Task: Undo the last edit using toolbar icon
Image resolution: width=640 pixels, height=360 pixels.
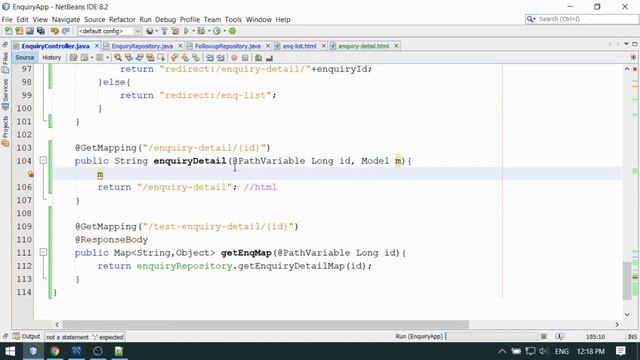Action: (55, 31)
